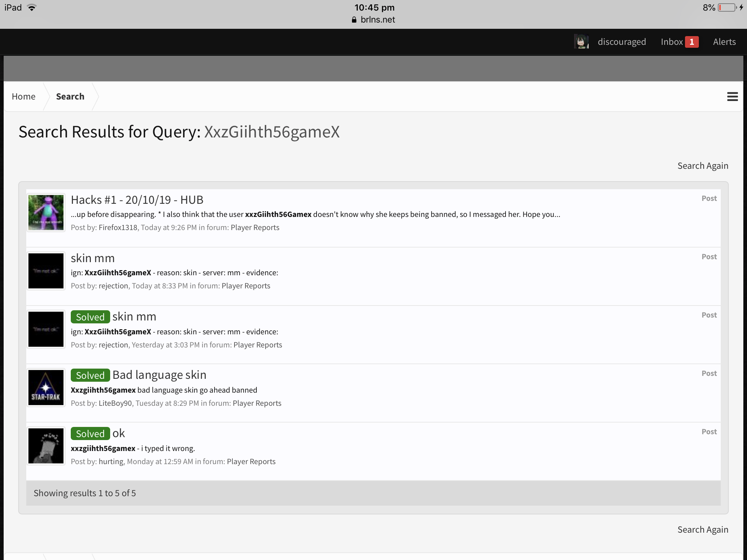747x560 pixels.
Task: Select the Search breadcrumb tab
Action: 70,97
